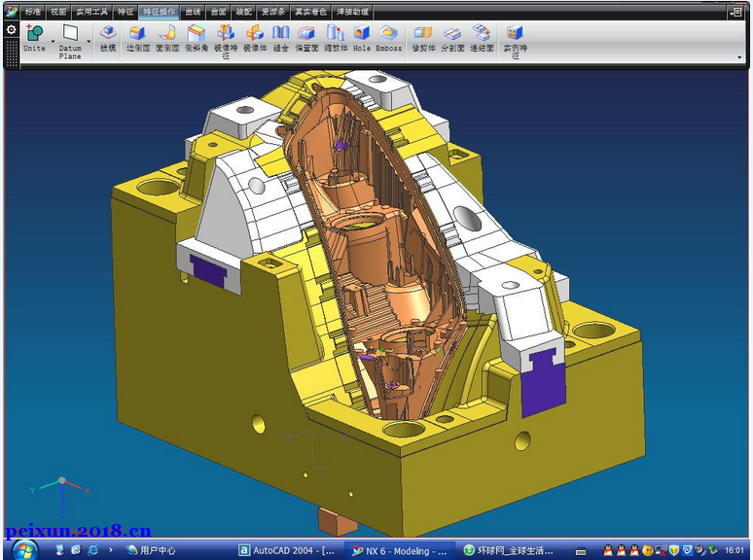Open the 装配 assembly tab
This screenshot has width=753, height=560.
(244, 12)
